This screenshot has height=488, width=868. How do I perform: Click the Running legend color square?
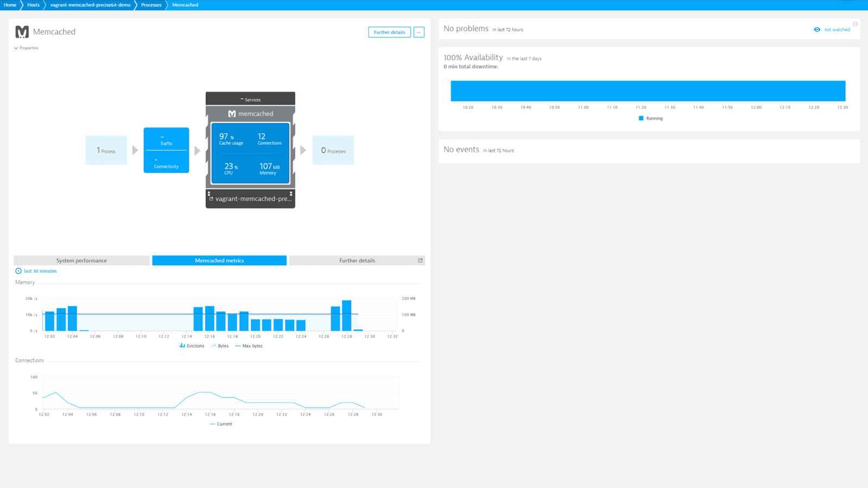tap(641, 118)
